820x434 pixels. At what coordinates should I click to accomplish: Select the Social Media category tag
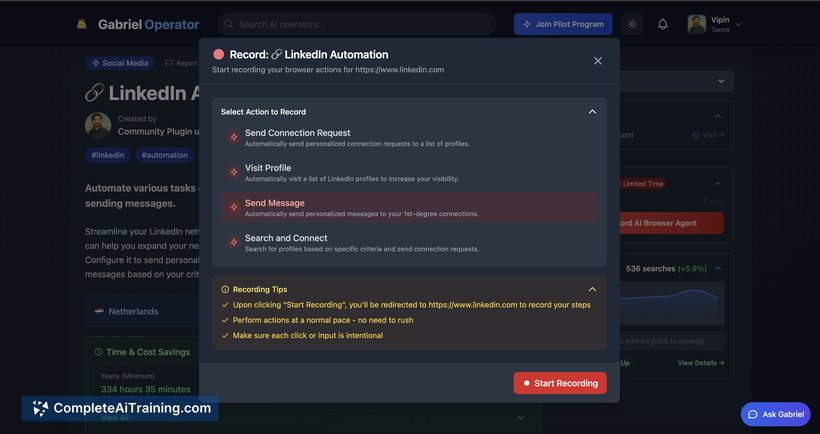pyautogui.click(x=119, y=63)
